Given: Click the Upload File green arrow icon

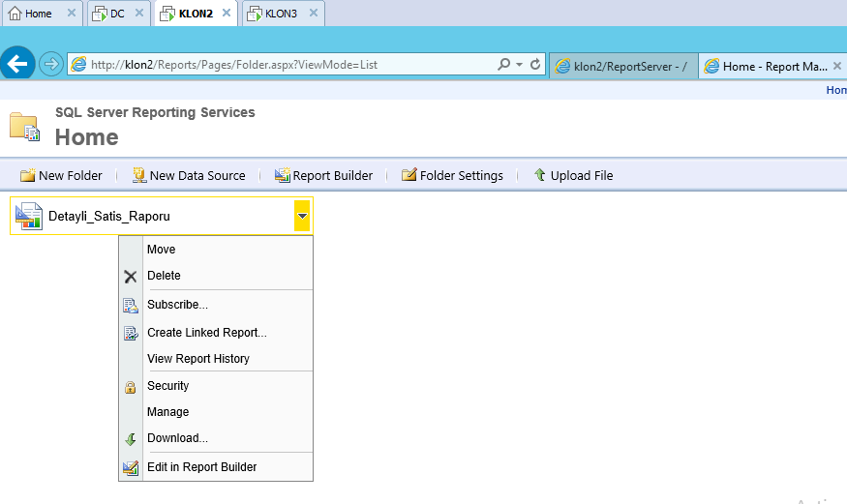Looking at the screenshot, I should (539, 175).
